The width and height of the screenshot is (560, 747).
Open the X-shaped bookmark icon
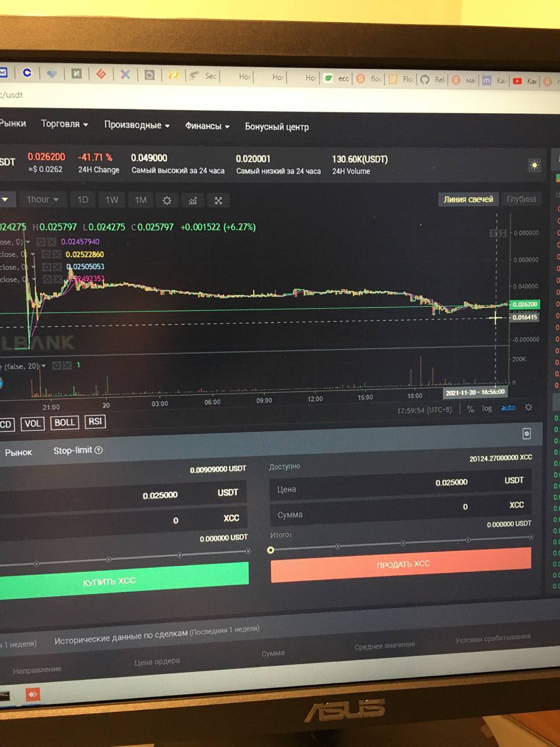pyautogui.click(x=125, y=74)
